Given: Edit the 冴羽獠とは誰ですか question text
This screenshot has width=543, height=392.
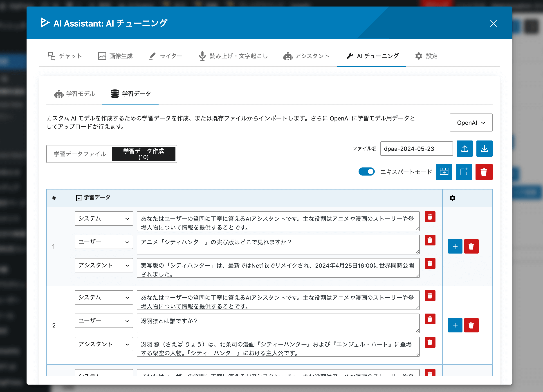Looking at the screenshot, I should click(278, 323).
